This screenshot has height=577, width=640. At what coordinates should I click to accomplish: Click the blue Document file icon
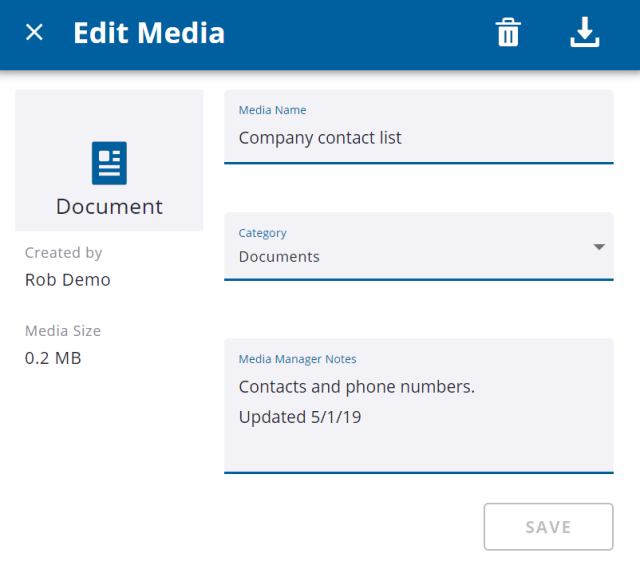pyautogui.click(x=109, y=163)
